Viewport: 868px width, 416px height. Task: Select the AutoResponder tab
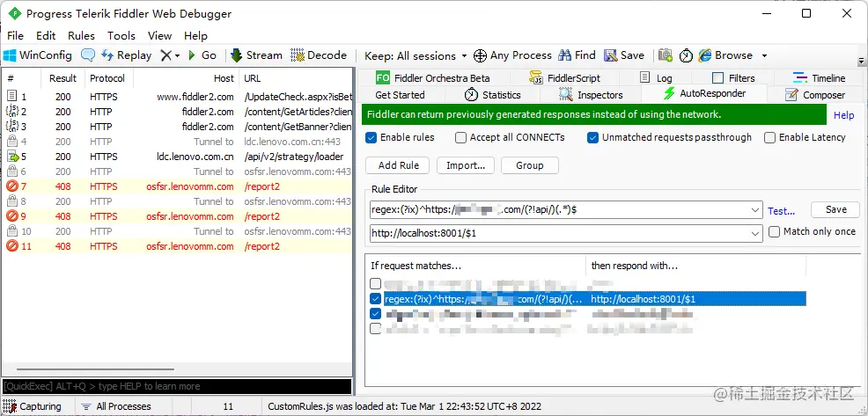tap(704, 93)
